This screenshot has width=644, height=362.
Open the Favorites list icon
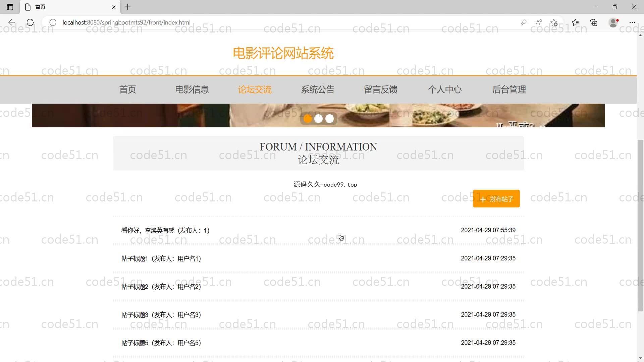tap(575, 22)
